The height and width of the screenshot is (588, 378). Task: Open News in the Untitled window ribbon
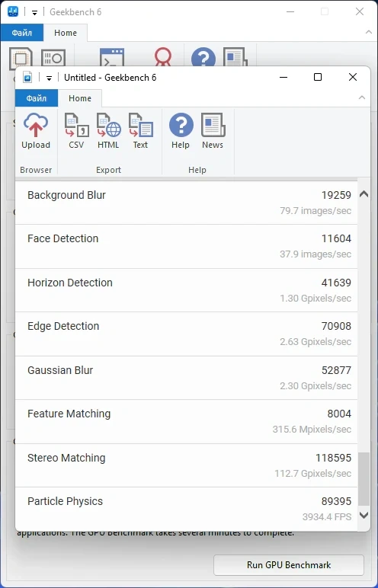pos(213,131)
